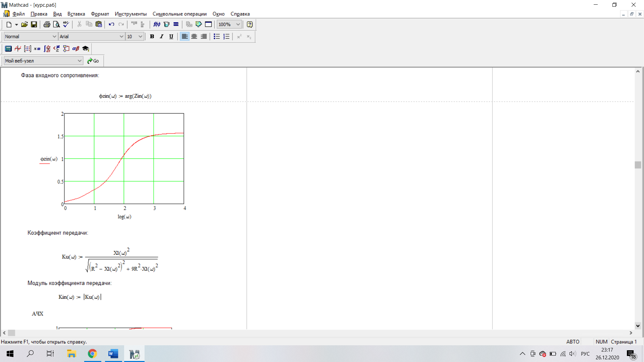This screenshot has height=362, width=644.
Task: Open the Окно menu
Action: tap(219, 14)
